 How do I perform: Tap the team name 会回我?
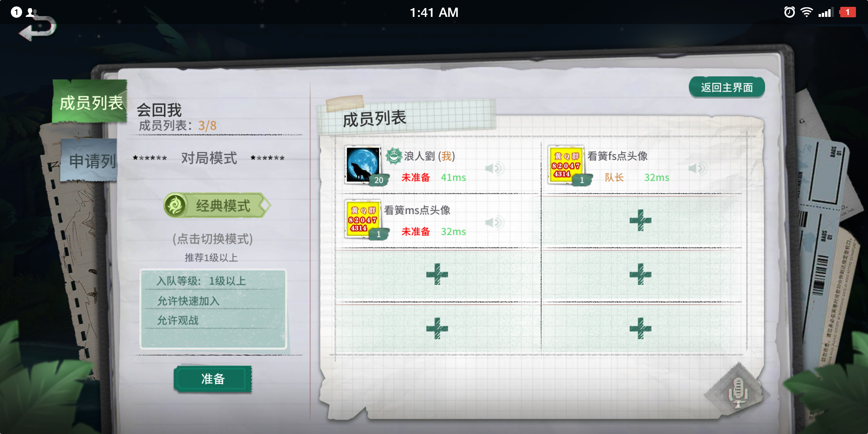click(x=159, y=110)
